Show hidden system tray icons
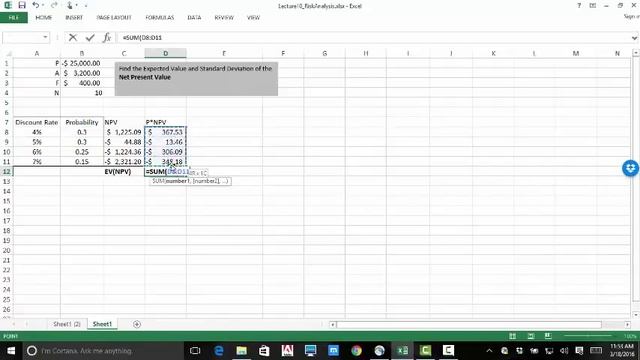This screenshot has width=640, height=360. (489, 351)
